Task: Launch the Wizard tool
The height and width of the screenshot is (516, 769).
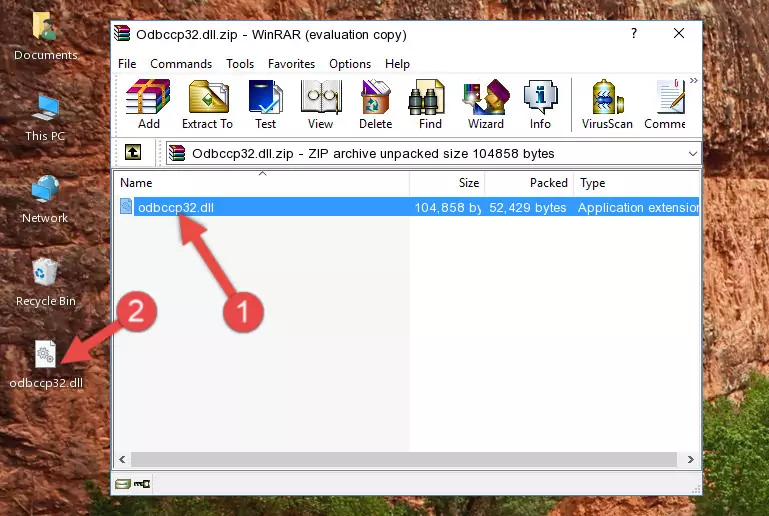Action: 486,104
